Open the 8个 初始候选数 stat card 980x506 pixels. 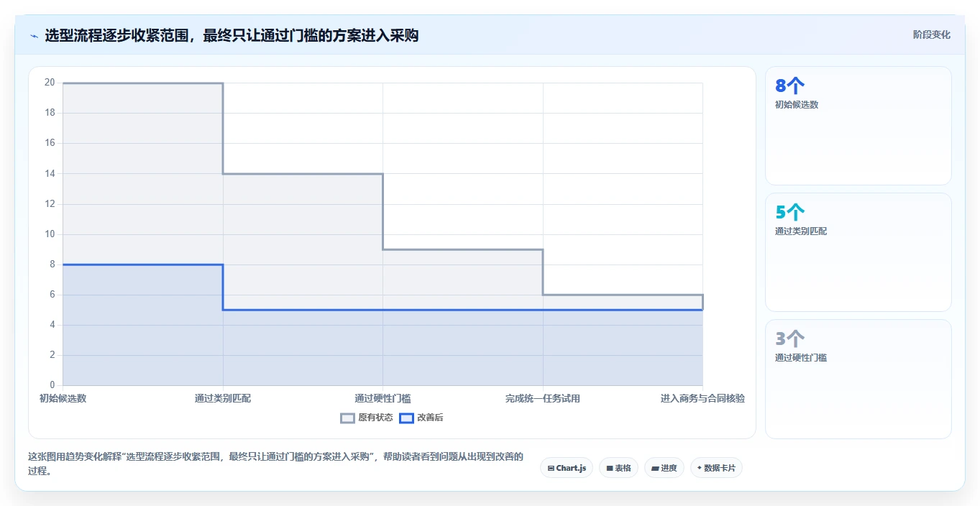858,126
